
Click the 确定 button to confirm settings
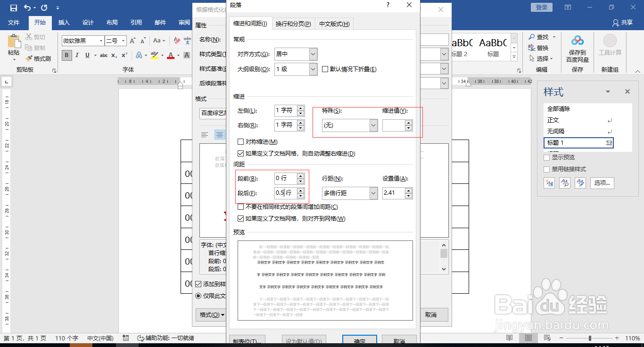(359, 339)
